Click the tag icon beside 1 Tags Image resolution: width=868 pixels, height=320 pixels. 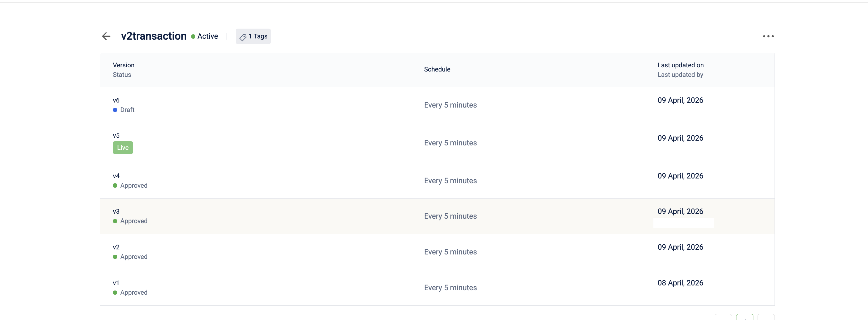pyautogui.click(x=243, y=37)
